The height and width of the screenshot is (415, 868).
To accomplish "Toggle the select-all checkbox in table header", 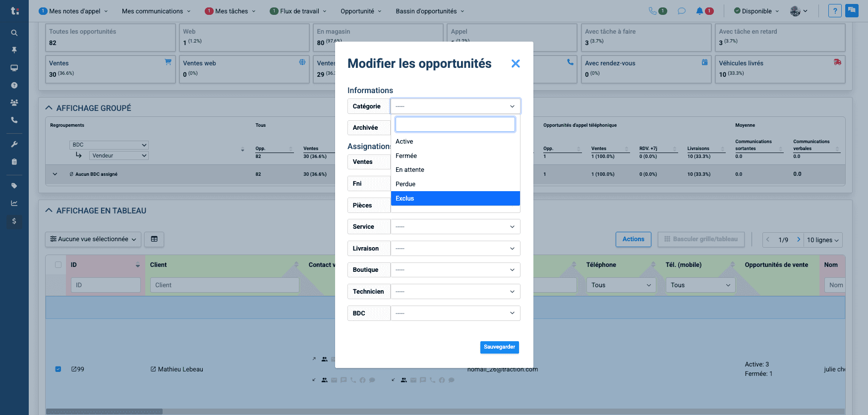I will tap(58, 265).
